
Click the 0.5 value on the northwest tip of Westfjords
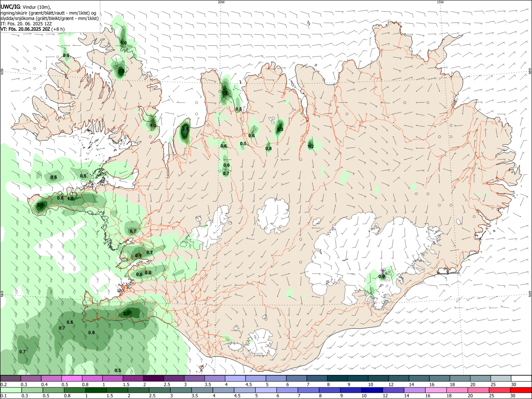tap(66, 55)
